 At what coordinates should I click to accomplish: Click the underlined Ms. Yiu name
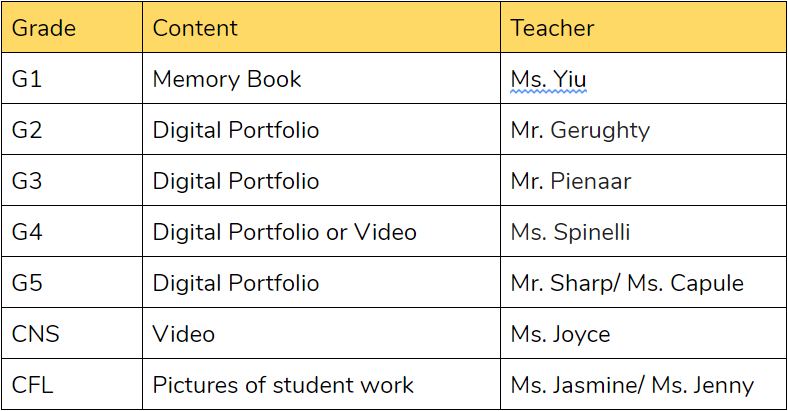tap(548, 79)
